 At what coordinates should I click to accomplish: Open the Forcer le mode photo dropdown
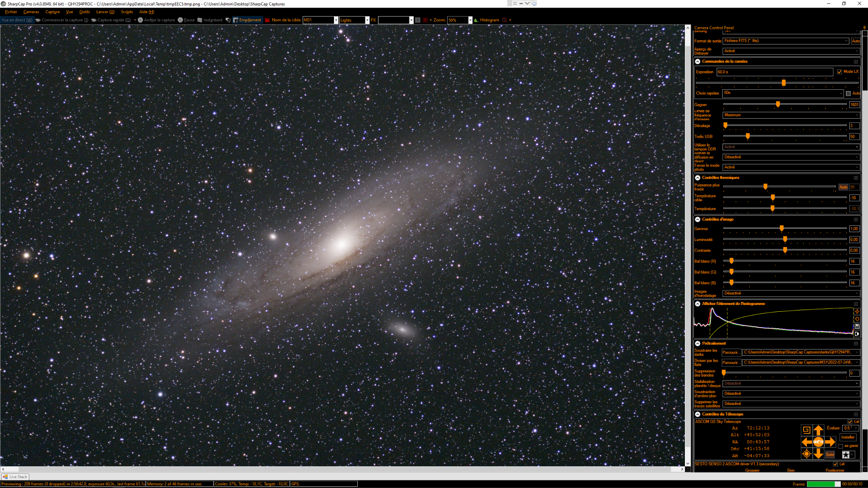pyautogui.click(x=791, y=167)
